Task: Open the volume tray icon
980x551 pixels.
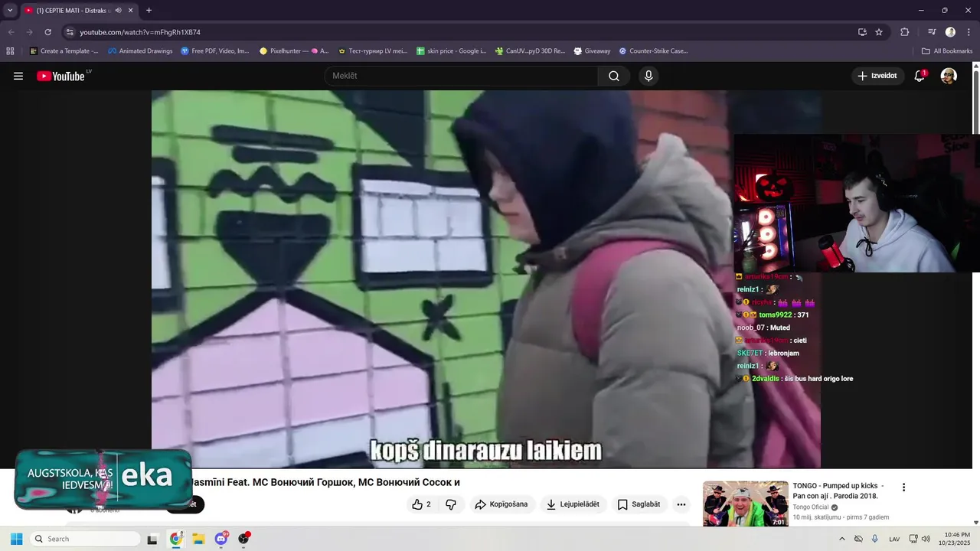Action: pos(926,539)
